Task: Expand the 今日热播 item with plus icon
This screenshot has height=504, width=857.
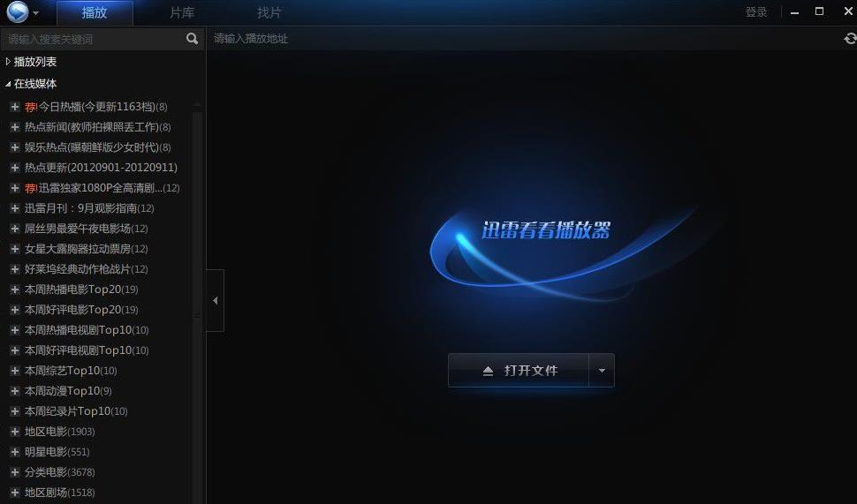Action: click(x=15, y=107)
